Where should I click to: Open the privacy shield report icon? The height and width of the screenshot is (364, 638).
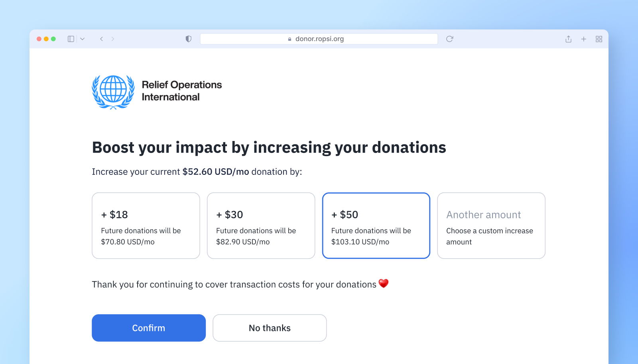[x=189, y=39]
